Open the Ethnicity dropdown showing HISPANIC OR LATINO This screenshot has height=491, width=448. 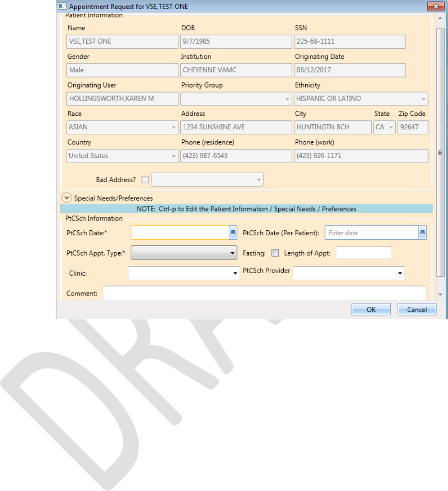[361, 98]
